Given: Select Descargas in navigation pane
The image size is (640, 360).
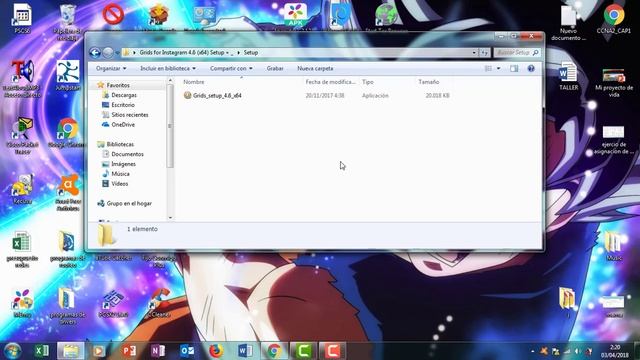Looking at the screenshot, I should [124, 95].
